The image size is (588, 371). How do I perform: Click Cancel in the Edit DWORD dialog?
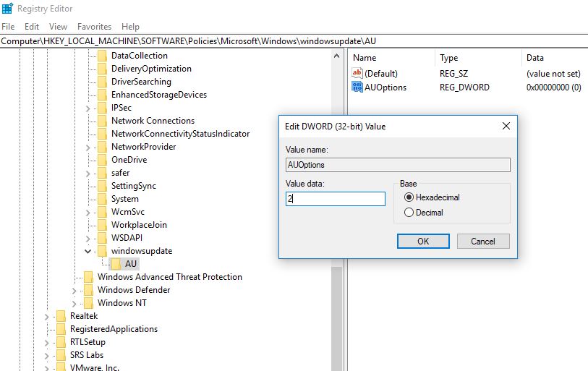[482, 241]
